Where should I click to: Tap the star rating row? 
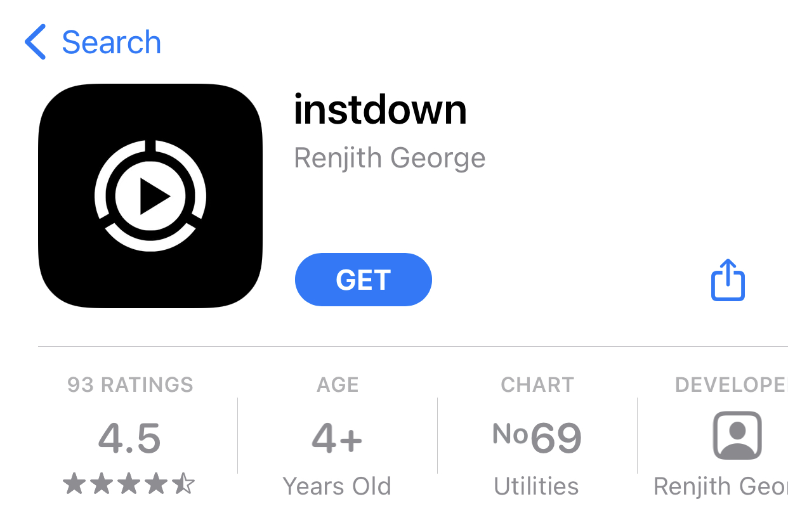coord(129,484)
